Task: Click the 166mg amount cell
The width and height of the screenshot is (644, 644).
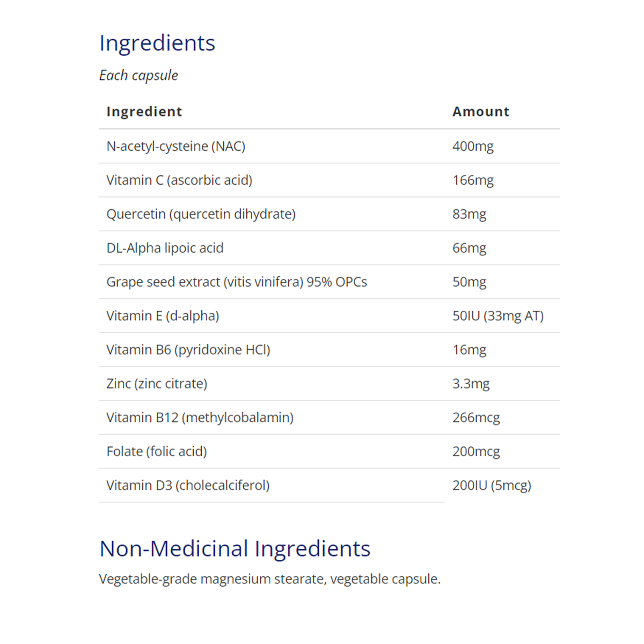Action: click(x=473, y=180)
